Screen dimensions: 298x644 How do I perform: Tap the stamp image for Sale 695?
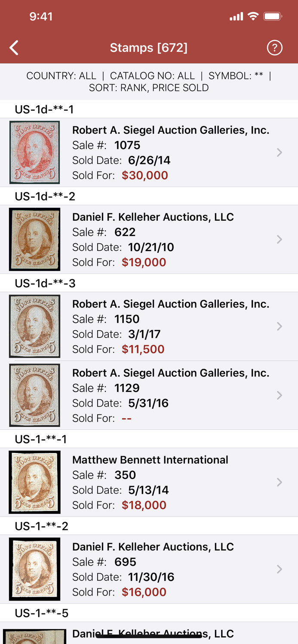pyautogui.click(x=34, y=569)
